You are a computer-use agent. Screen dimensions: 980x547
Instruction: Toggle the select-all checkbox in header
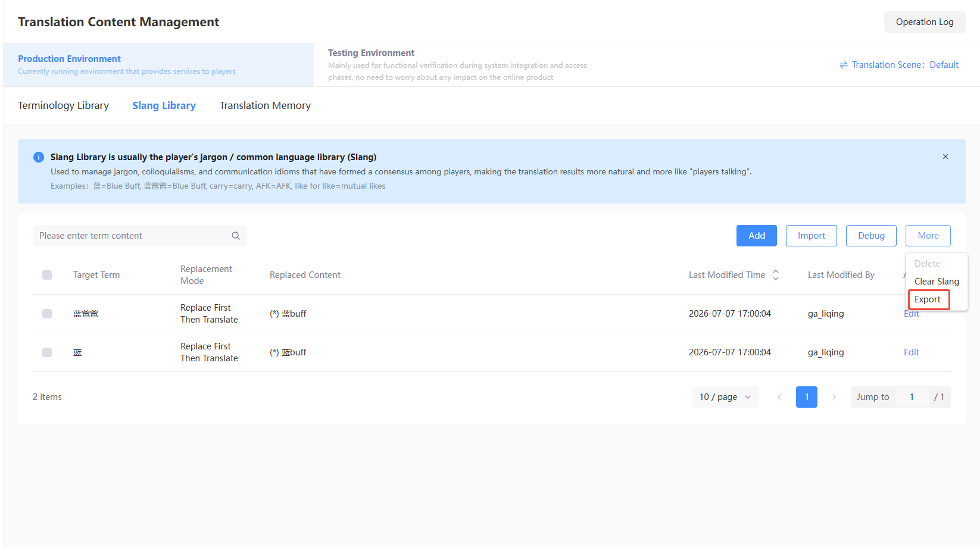point(47,275)
